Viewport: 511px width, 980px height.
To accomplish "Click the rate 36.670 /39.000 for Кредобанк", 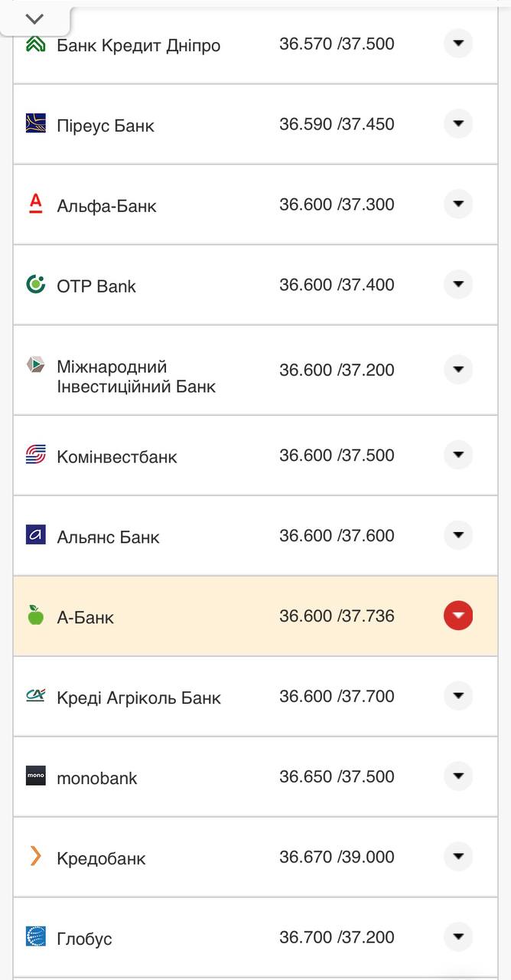I will 337,857.
